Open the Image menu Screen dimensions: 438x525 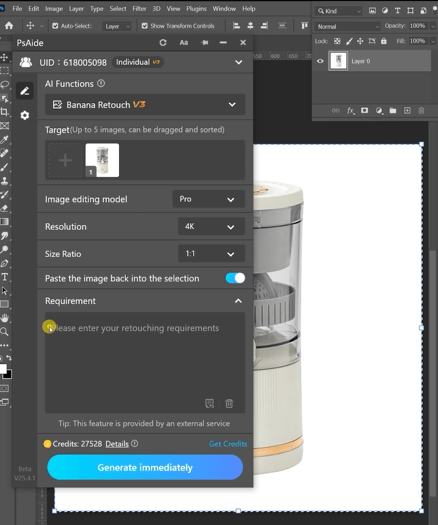(x=54, y=9)
